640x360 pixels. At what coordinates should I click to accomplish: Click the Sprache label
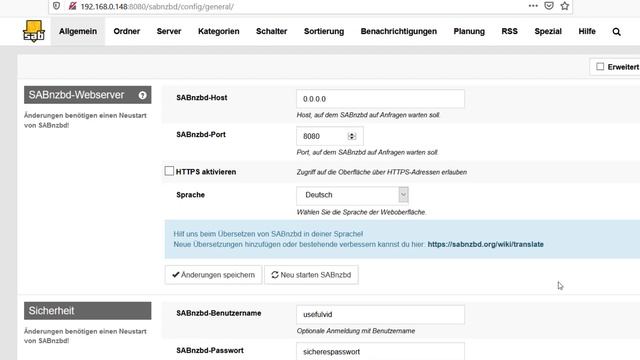191,195
